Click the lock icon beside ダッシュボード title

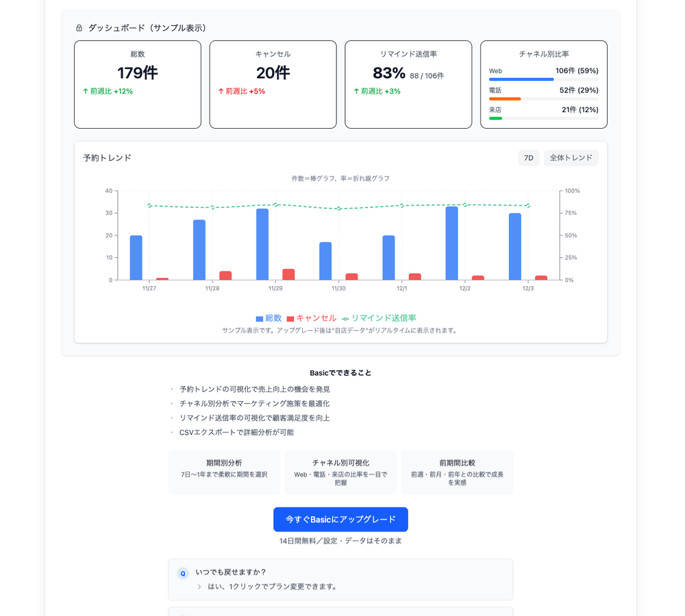(79, 28)
